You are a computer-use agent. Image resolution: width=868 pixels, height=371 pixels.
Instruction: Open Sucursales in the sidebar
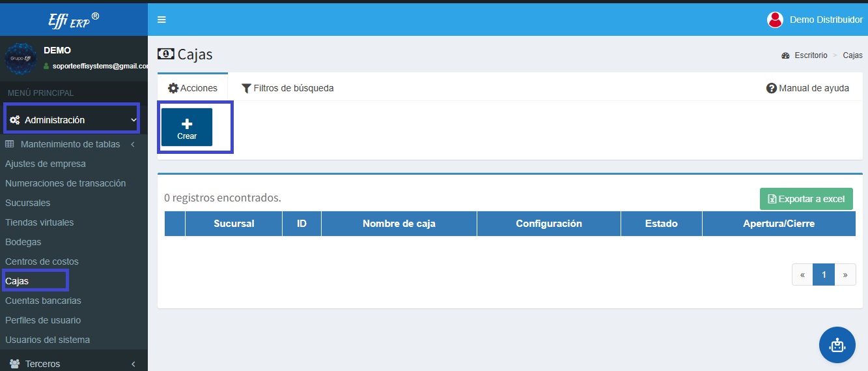coord(27,203)
